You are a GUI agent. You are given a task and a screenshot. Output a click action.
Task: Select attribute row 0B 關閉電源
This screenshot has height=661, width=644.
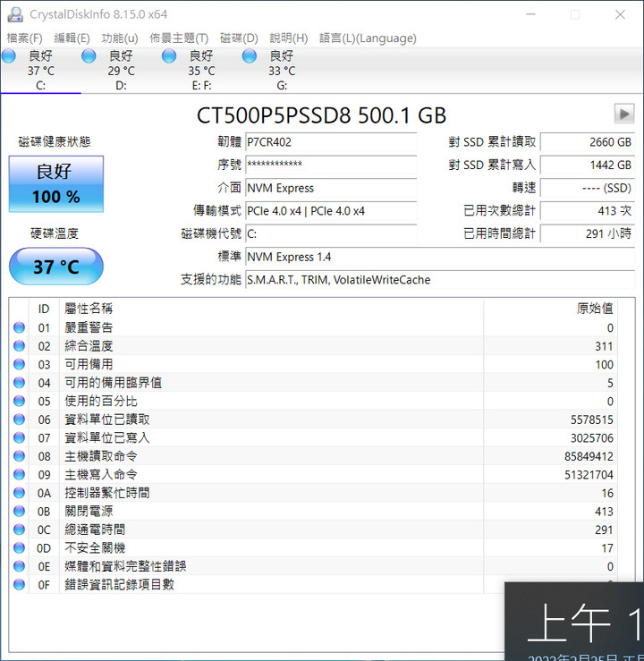coord(313,511)
